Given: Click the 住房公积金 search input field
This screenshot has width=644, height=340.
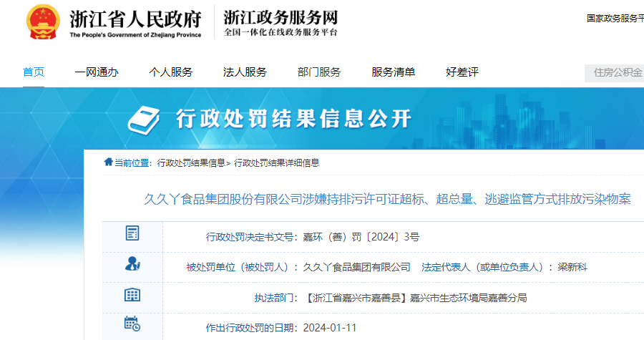Looking at the screenshot, I should coord(615,72).
